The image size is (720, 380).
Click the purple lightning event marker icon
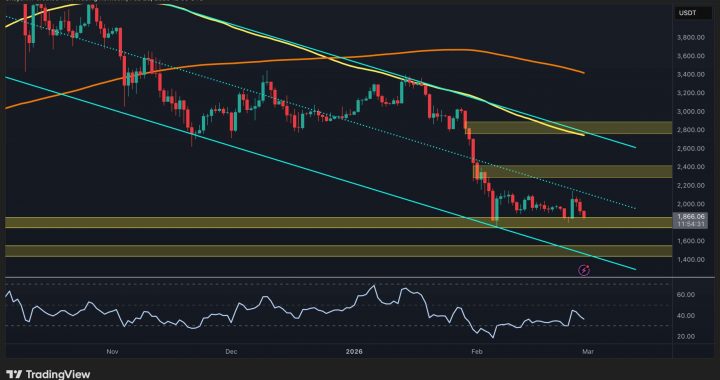584,270
